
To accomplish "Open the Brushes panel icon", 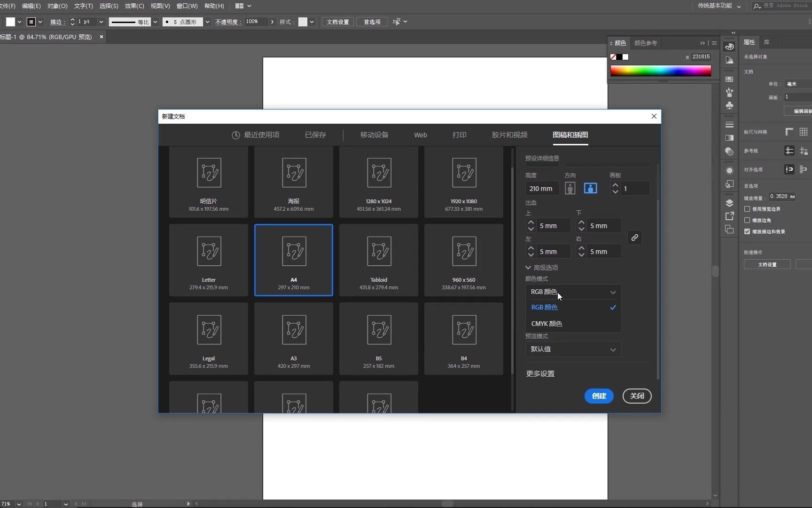I will pyautogui.click(x=729, y=92).
